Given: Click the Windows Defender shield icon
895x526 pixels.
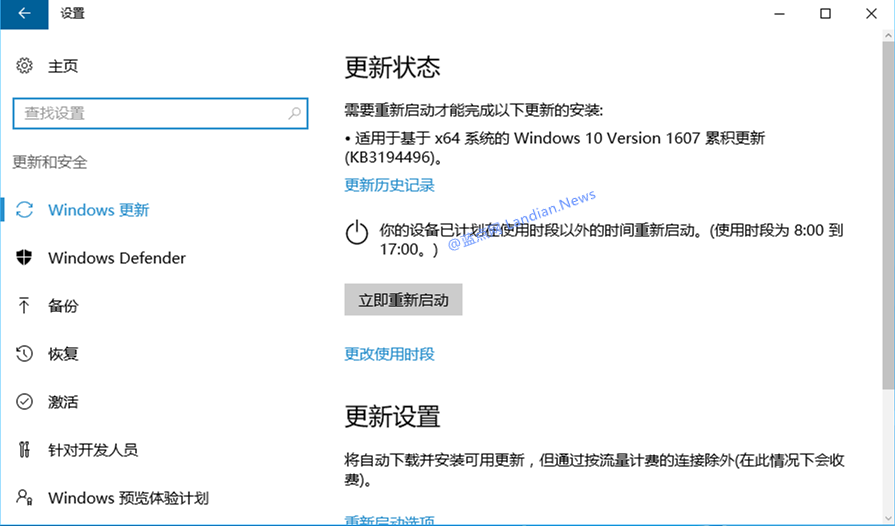Looking at the screenshot, I should [x=24, y=258].
